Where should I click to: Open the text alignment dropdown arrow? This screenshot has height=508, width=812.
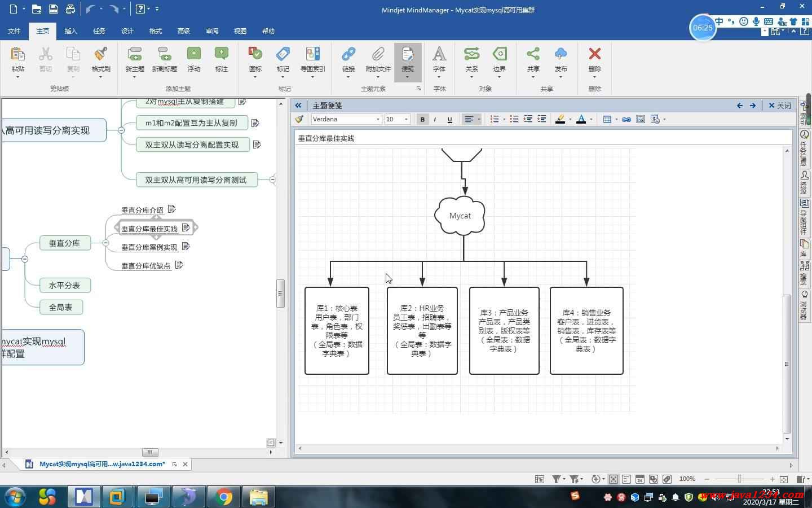[479, 119]
